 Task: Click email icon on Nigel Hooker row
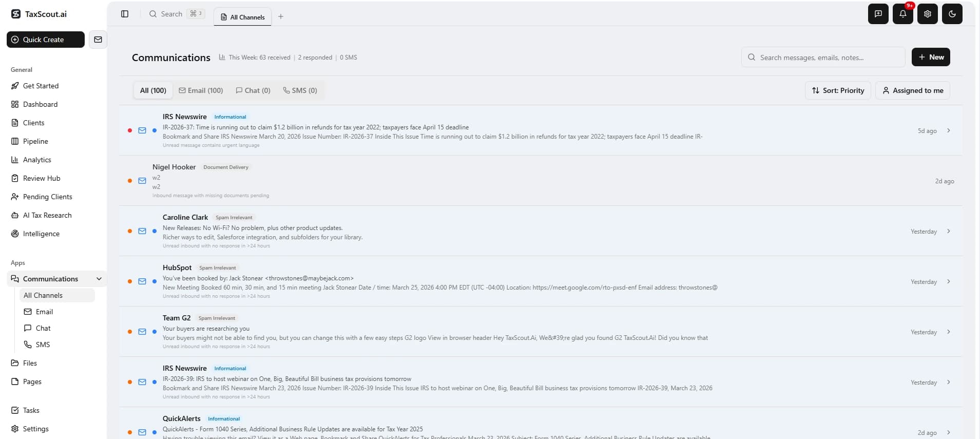tap(142, 181)
